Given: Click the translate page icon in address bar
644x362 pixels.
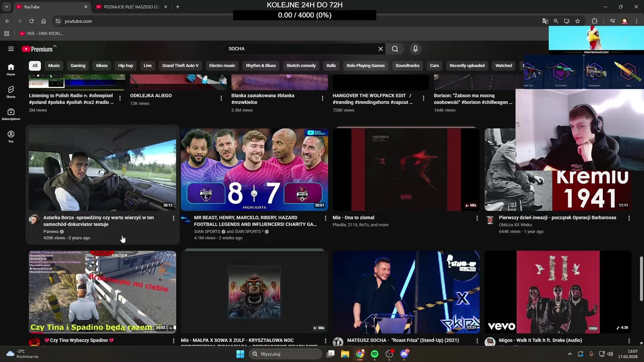Looking at the screenshot, I should pyautogui.click(x=545, y=21).
